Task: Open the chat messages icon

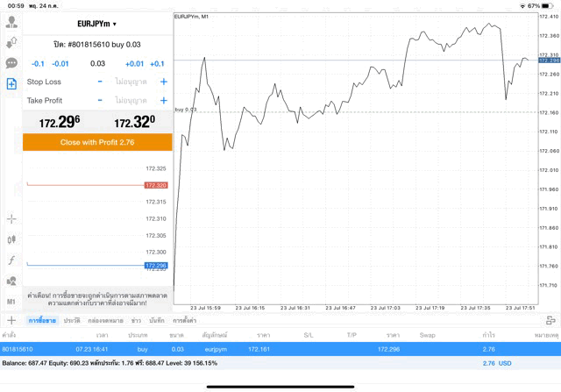Action: (11, 63)
